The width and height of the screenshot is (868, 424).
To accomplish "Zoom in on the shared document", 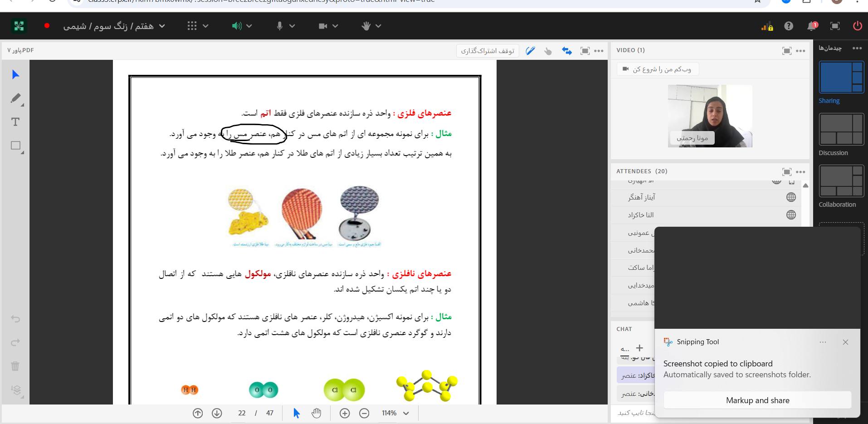I will click(345, 413).
